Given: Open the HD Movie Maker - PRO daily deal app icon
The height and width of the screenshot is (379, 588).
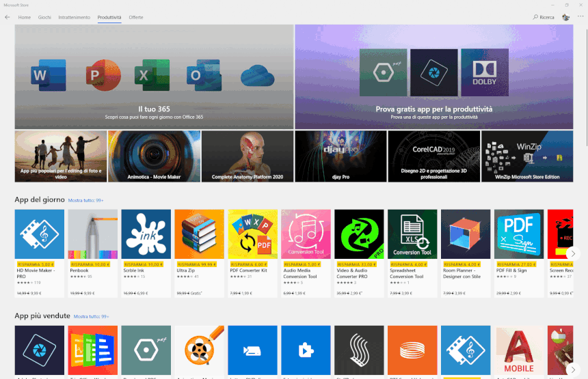Looking at the screenshot, I should [40, 234].
